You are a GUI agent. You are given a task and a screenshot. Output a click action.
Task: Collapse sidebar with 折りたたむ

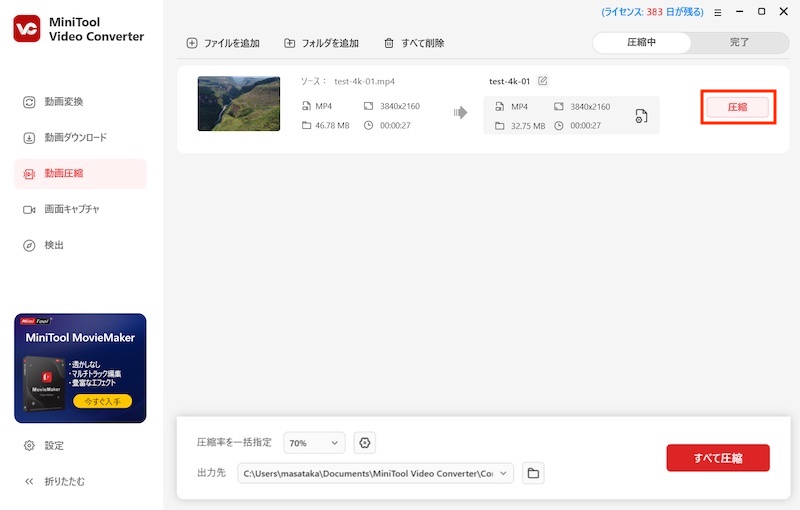[x=64, y=481]
